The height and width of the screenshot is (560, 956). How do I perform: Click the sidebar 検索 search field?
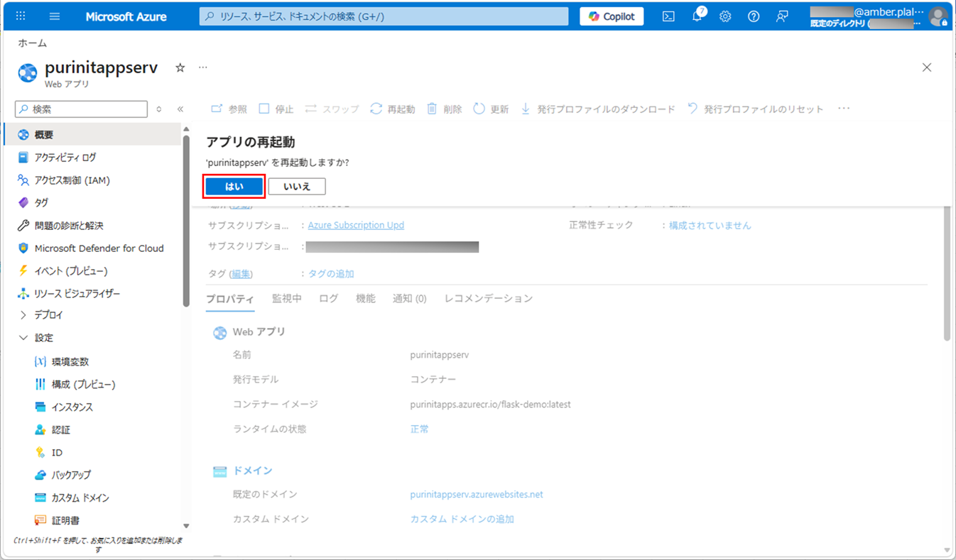point(80,109)
